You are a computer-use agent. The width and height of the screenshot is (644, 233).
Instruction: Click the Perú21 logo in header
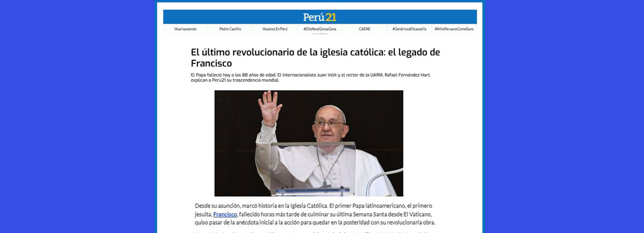(x=320, y=17)
